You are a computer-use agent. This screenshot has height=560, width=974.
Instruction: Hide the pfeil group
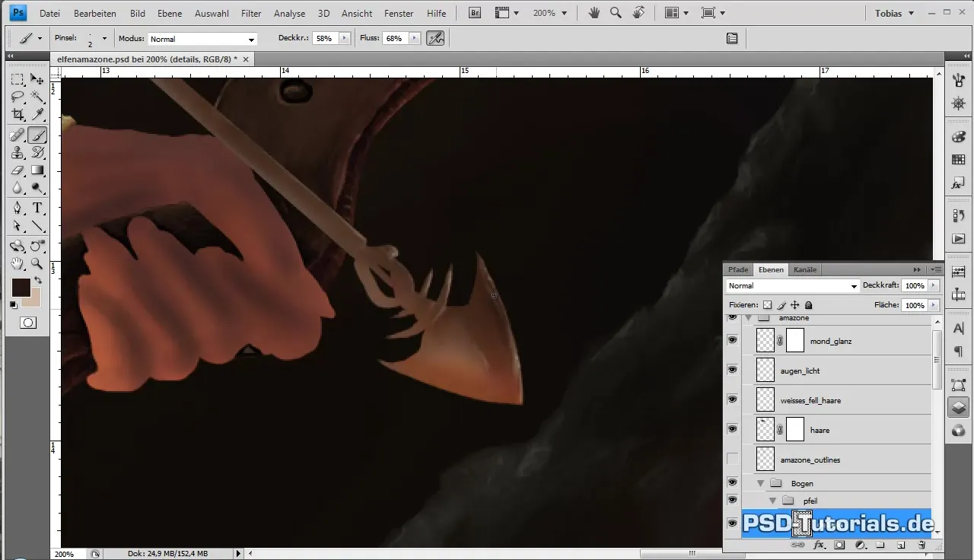pos(732,500)
